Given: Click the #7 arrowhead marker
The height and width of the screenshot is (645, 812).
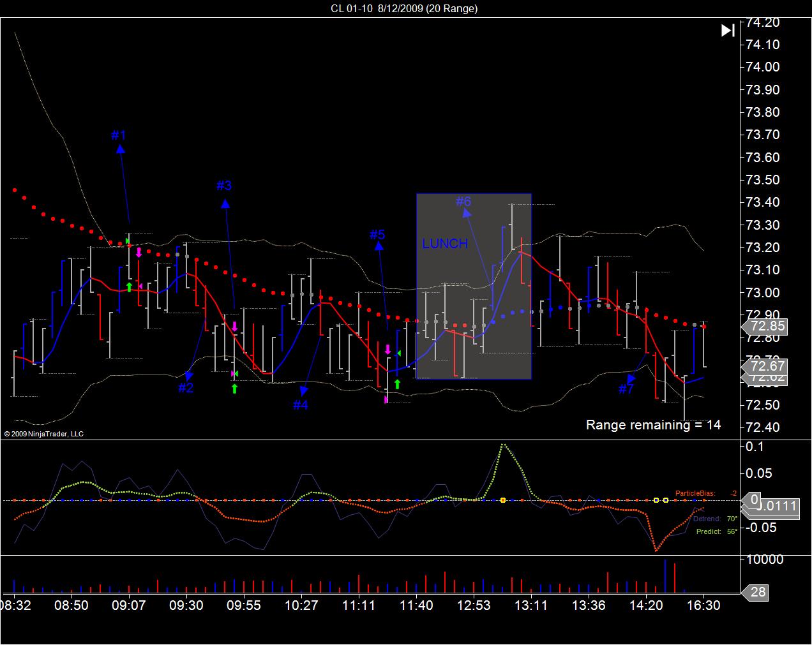Looking at the screenshot, I should point(631,380).
